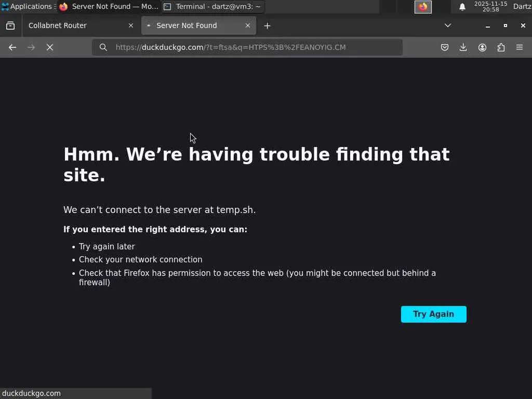This screenshot has width=532, height=399.
Task: Click 'If you entered the right address' text
Action: tap(155, 229)
